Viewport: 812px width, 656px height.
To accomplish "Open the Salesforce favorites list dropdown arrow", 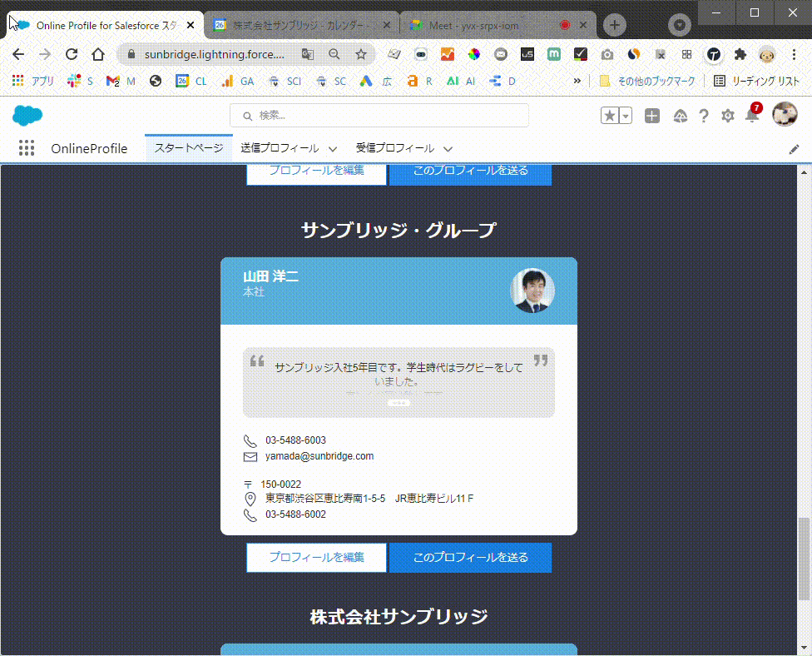I will coord(626,116).
